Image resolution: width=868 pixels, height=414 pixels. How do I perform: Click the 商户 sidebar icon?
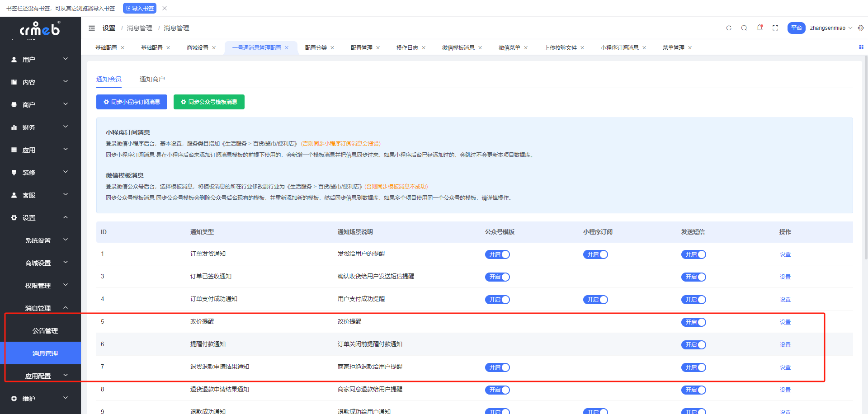pyautogui.click(x=14, y=105)
